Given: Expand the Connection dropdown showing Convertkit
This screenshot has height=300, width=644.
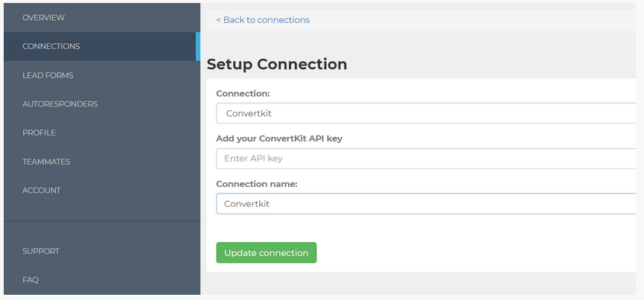Looking at the screenshot, I should 426,113.
